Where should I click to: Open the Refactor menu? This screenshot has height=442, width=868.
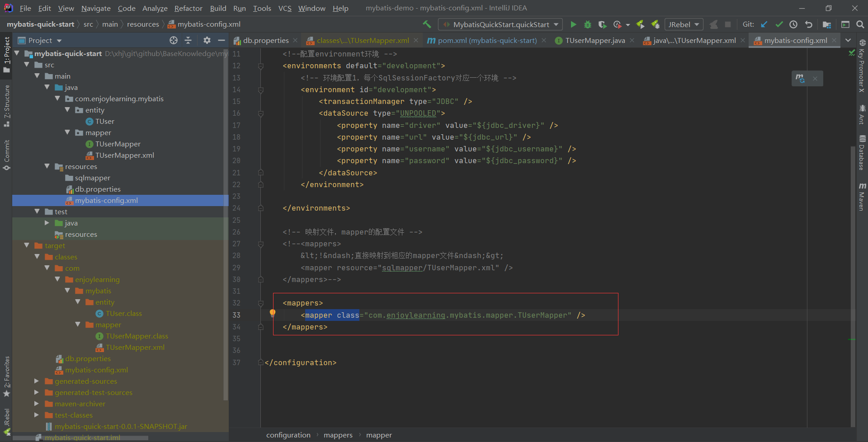point(188,8)
